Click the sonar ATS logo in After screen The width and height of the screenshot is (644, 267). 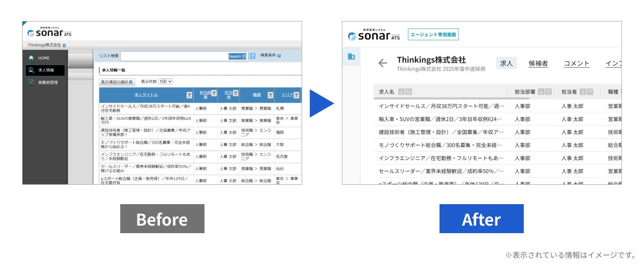[x=374, y=35]
